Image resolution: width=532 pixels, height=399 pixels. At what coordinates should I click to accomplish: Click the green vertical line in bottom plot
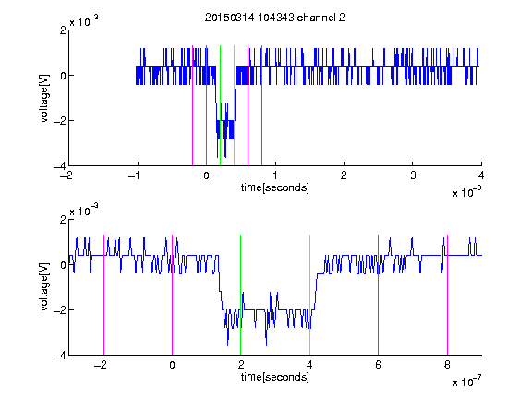240,295
